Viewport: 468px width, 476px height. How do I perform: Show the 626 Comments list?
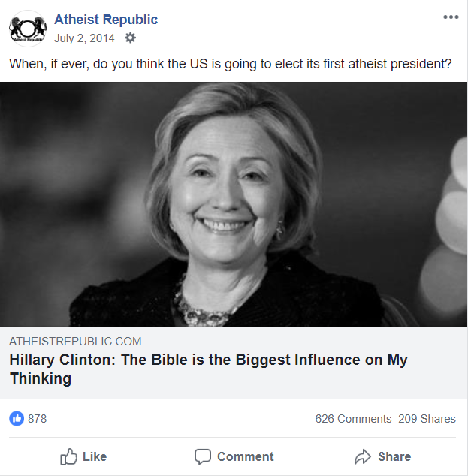coord(353,419)
